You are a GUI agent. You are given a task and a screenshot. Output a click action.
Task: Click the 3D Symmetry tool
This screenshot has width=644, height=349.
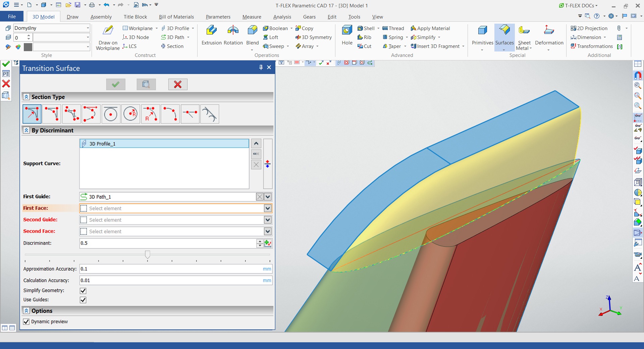[313, 37]
